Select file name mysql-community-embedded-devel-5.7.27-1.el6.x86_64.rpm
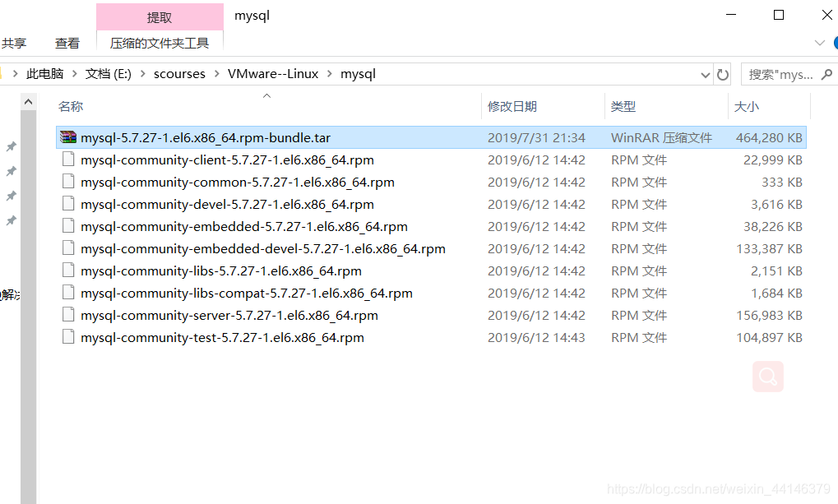Image resolution: width=838 pixels, height=504 pixels. tap(263, 248)
